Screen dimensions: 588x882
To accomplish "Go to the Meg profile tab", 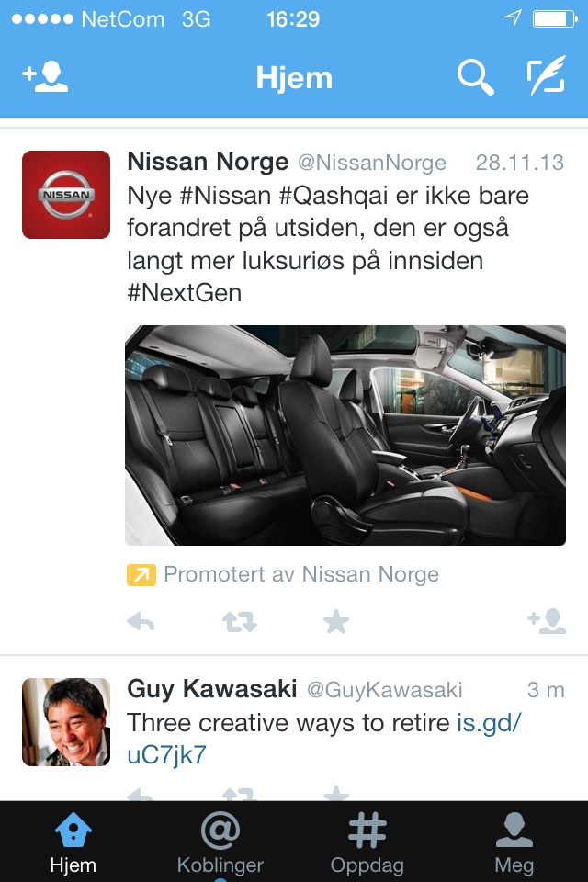I will coord(514,842).
